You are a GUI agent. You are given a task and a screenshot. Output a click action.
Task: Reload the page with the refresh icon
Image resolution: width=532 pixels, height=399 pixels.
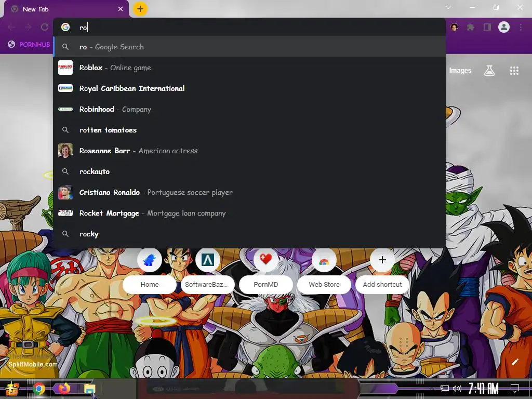45,27
